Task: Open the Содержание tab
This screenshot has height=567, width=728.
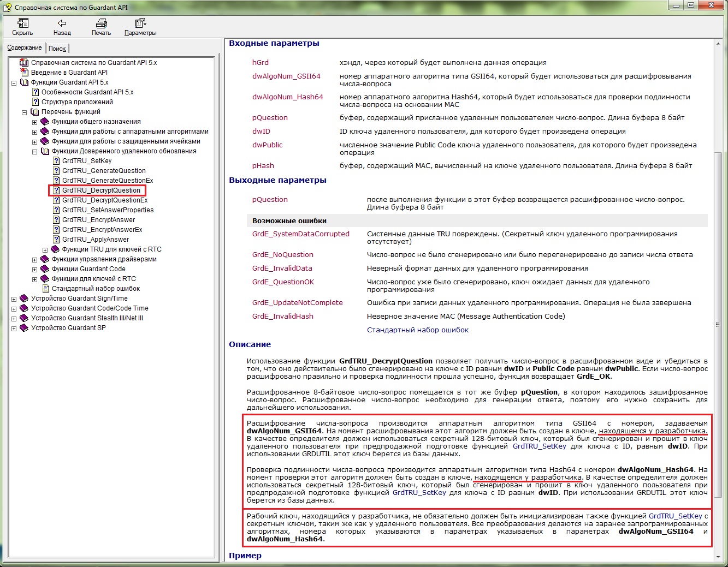Action: coord(25,48)
